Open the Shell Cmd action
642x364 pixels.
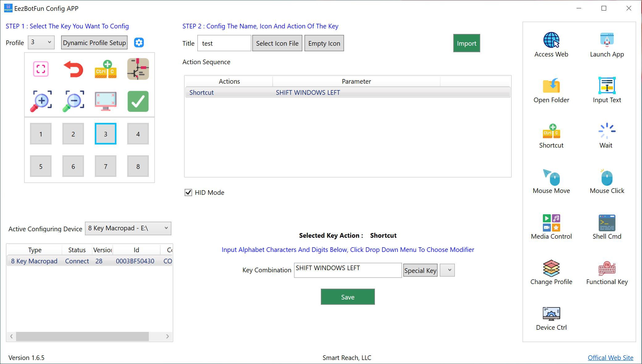pos(606,223)
